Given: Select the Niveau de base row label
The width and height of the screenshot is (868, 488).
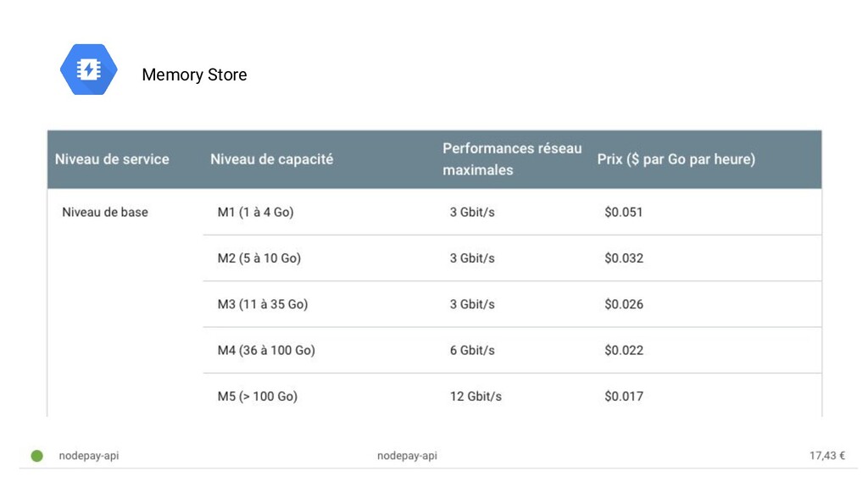Looking at the screenshot, I should point(105,213).
